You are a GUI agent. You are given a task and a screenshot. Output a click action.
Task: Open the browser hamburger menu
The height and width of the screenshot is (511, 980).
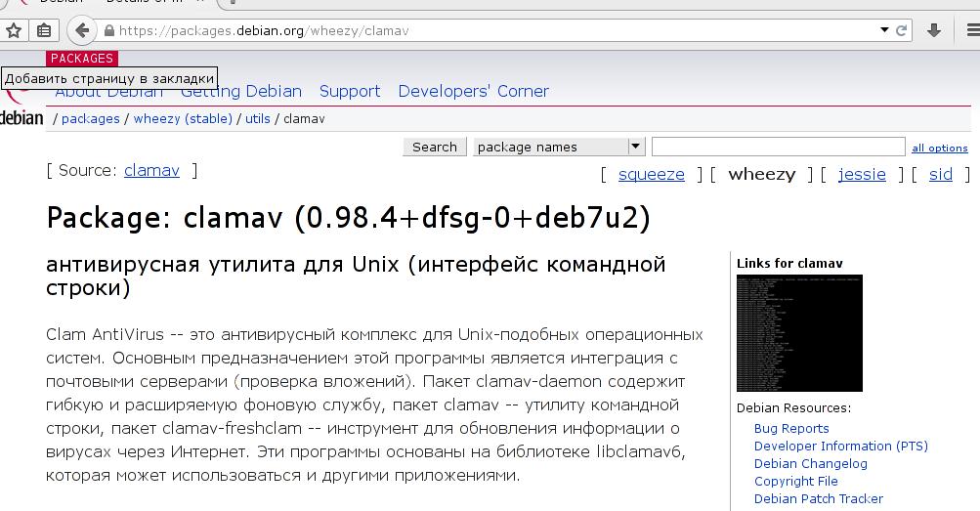pyautogui.click(x=974, y=30)
